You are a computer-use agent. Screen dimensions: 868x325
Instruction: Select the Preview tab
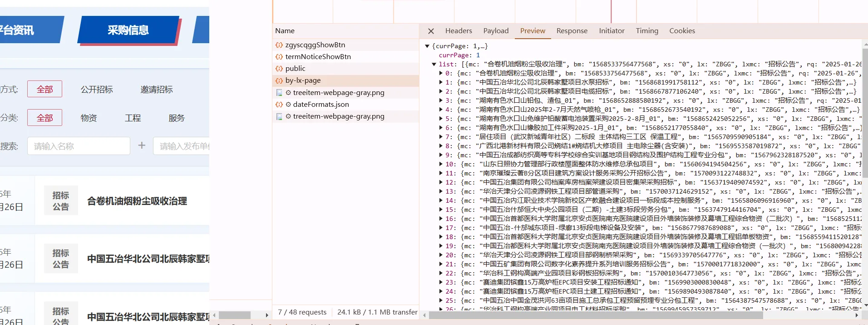coord(533,31)
